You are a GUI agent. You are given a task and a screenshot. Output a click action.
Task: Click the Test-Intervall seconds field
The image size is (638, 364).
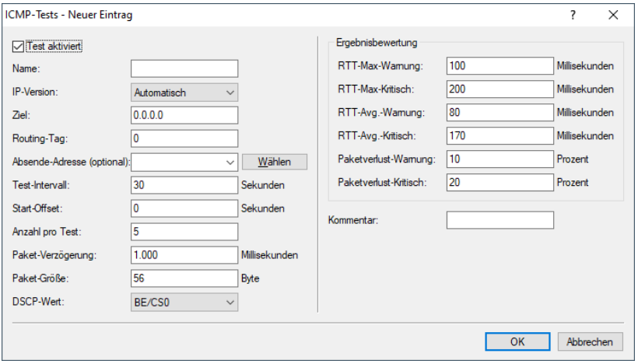tap(184, 185)
